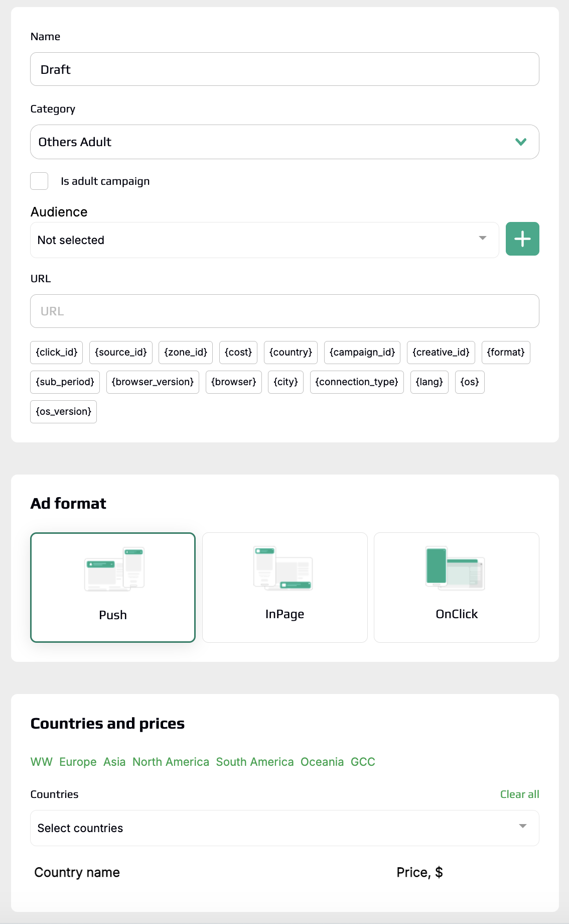Click the green chevron in Category field
The height and width of the screenshot is (924, 569).
pyautogui.click(x=521, y=142)
